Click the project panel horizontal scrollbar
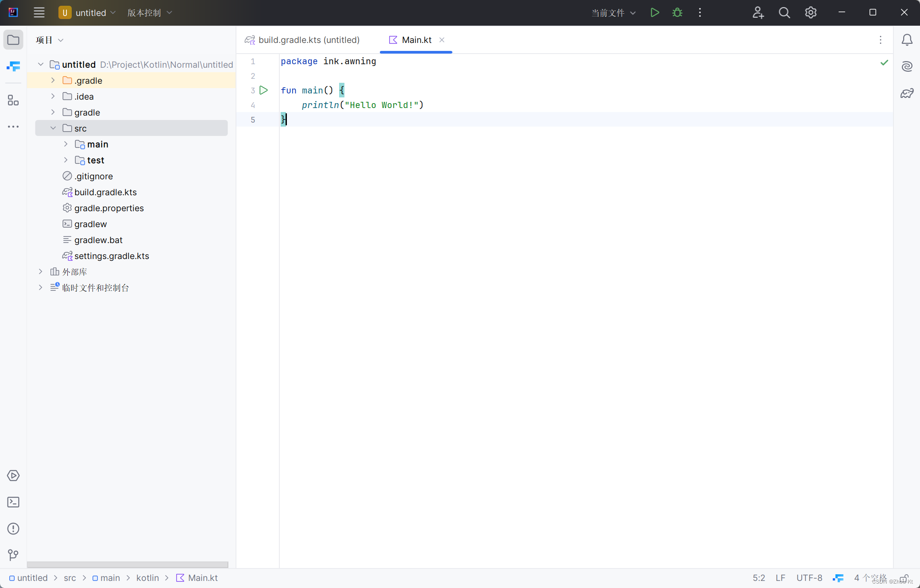The image size is (920, 588). click(x=128, y=565)
